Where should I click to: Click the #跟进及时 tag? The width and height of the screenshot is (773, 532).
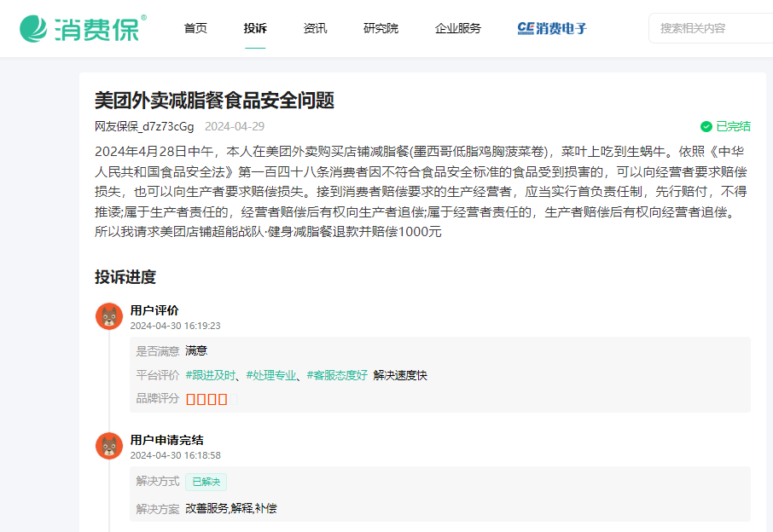[211, 375]
